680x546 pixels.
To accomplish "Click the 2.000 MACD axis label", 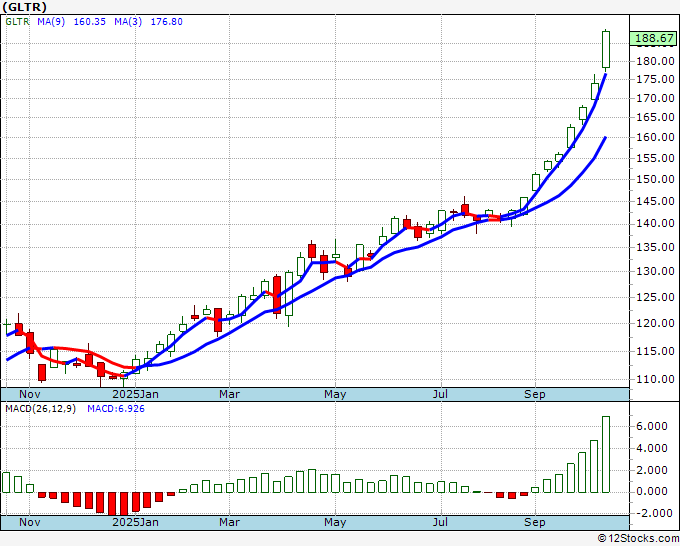I will tap(652, 470).
